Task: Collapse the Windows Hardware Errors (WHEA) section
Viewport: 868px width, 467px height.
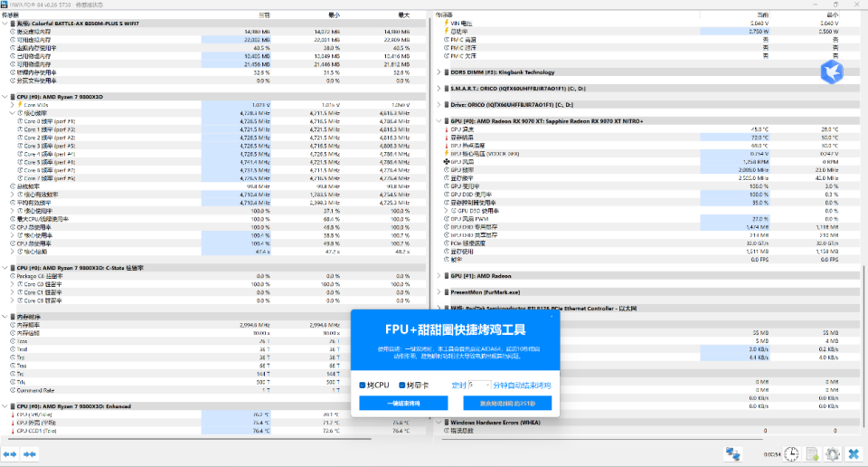Action: point(439,422)
